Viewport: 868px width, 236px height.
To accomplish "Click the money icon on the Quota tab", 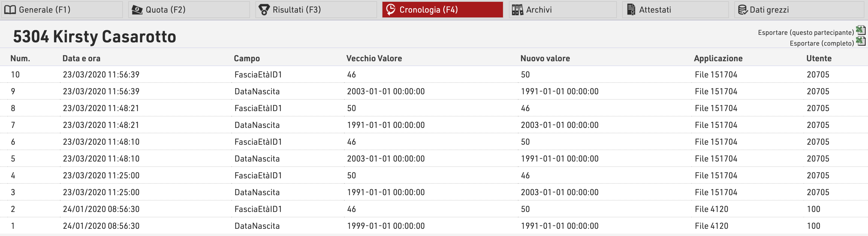I will [137, 10].
